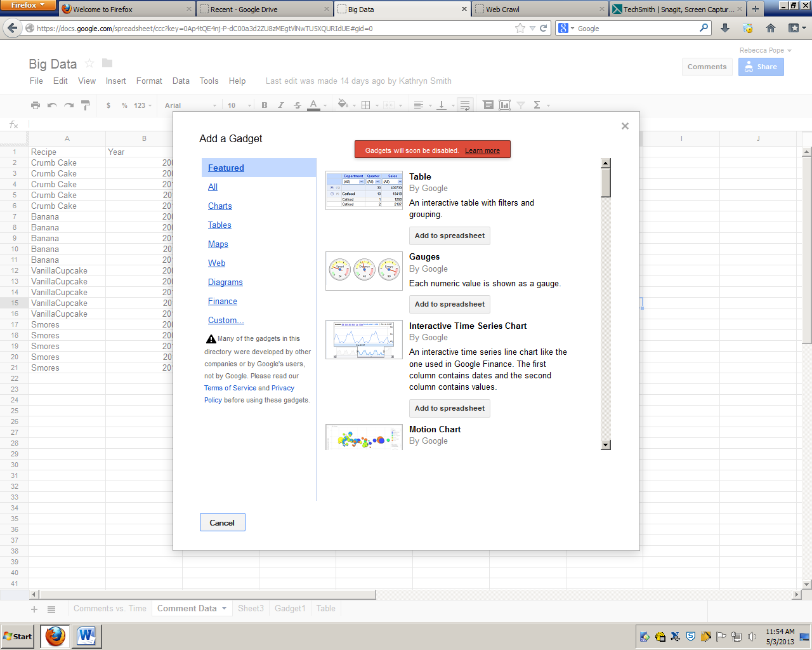Screen dimensions: 812x650
Task: Click the redo arrow in the toolbar
Action: [69, 105]
